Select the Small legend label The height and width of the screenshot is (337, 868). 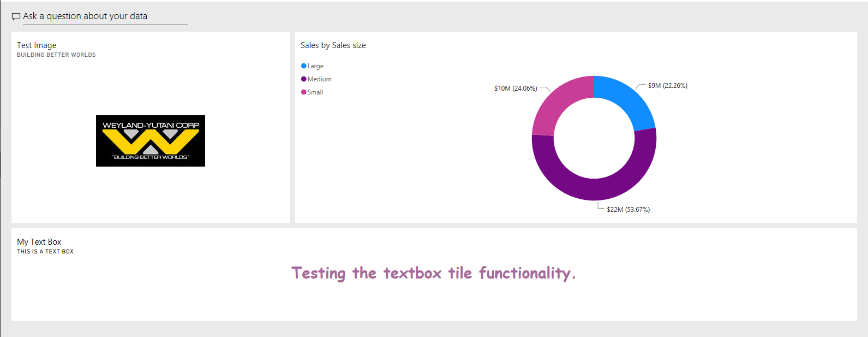pyautogui.click(x=315, y=92)
